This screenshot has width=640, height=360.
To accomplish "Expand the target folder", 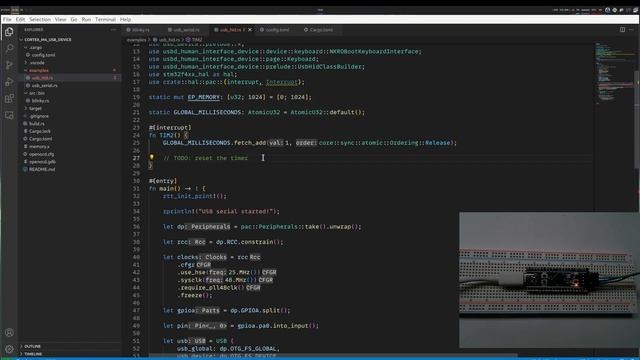I will [35, 108].
